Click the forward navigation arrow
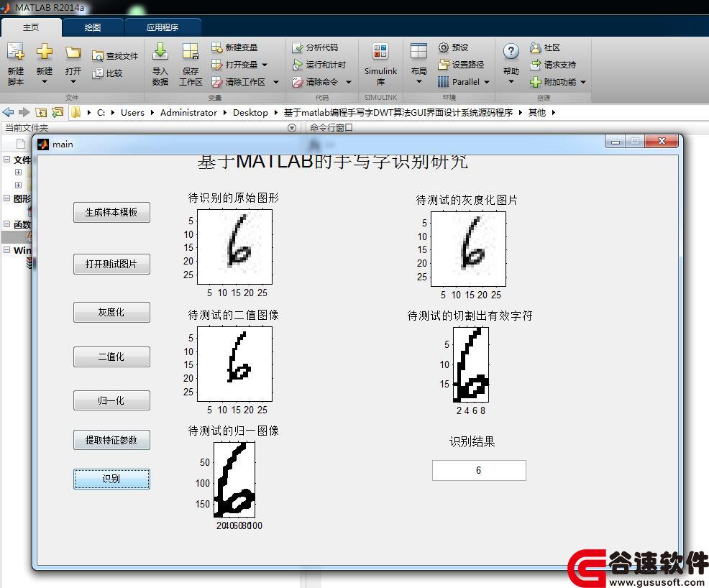The height and width of the screenshot is (588, 709). (x=24, y=112)
